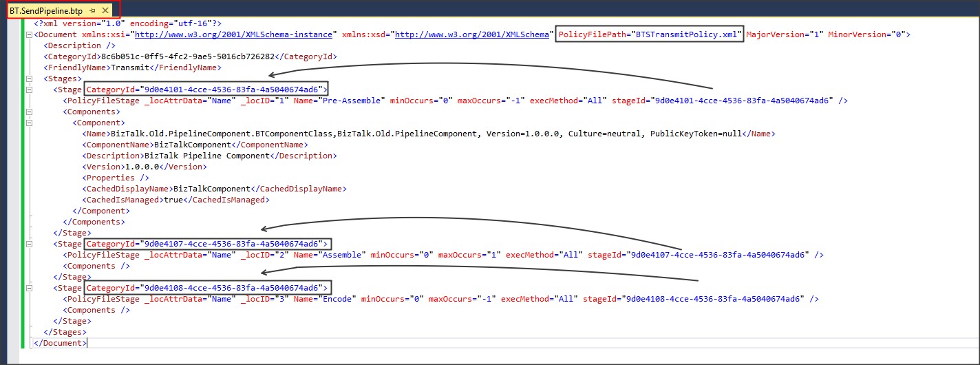Screen dimensions: 980x365
Task: Click the ComponentName BizTalkComponent line
Action: click(x=195, y=145)
